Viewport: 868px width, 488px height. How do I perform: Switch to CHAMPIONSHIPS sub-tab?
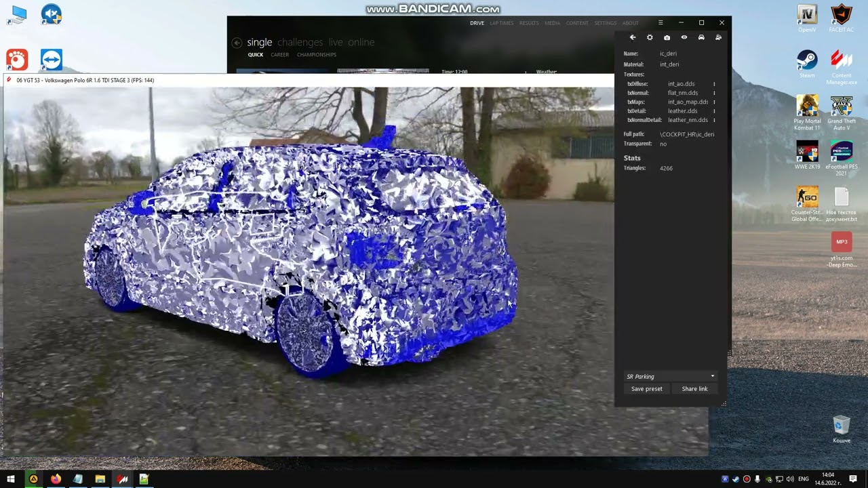[x=317, y=55]
